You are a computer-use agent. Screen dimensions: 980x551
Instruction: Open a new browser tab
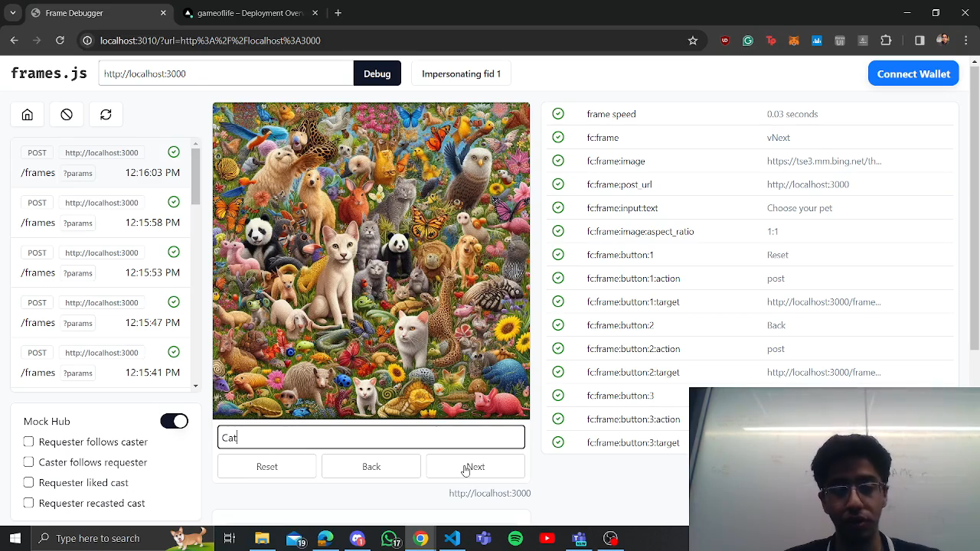pyautogui.click(x=338, y=13)
